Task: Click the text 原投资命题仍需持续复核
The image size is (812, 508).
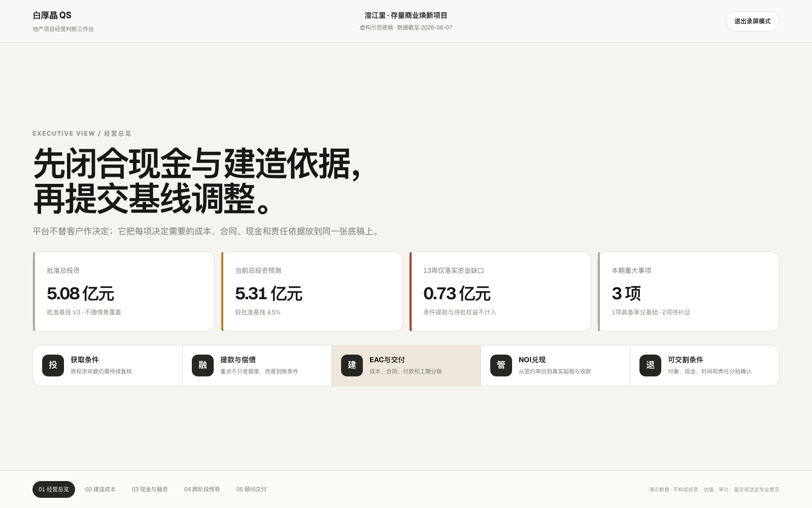Action: click(101, 371)
